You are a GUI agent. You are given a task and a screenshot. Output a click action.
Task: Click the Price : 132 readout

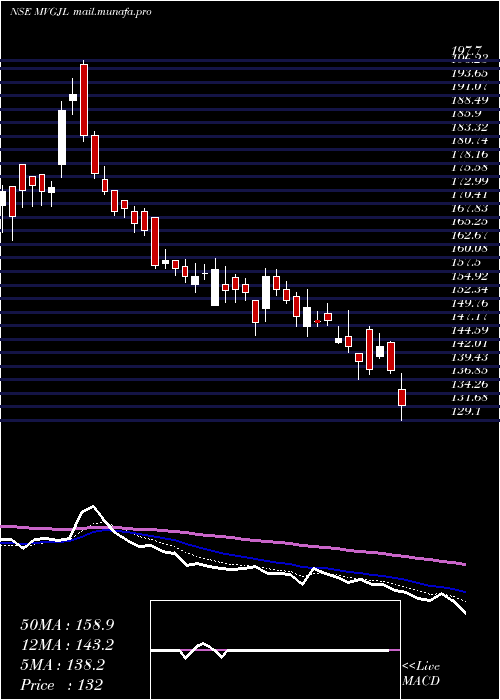[62, 685]
